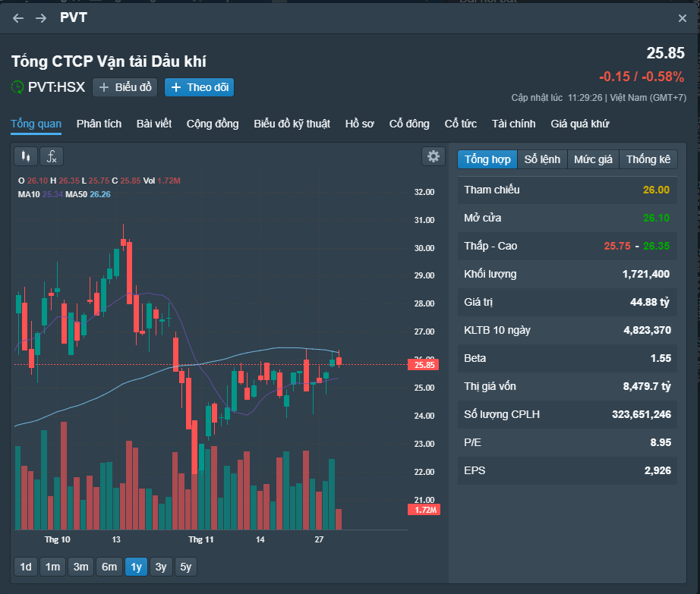The image size is (700, 594).
Task: Click the P/E value 8.95
Action: (661, 443)
